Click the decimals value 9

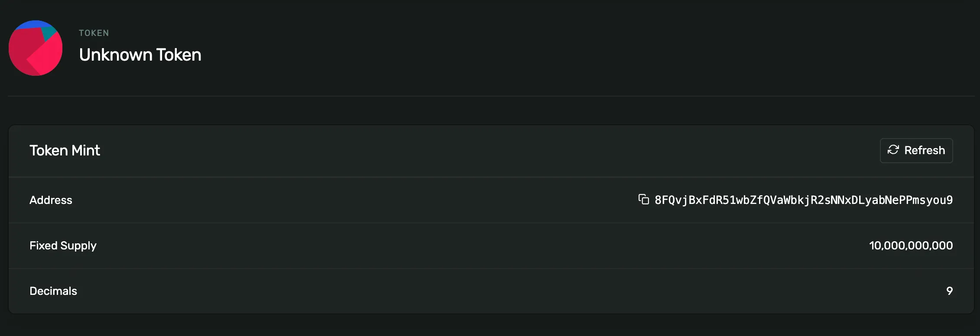pyautogui.click(x=949, y=291)
